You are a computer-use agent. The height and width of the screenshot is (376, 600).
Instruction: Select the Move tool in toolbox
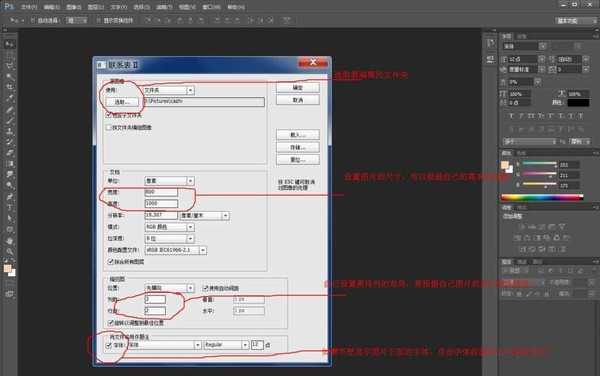tap(9, 44)
